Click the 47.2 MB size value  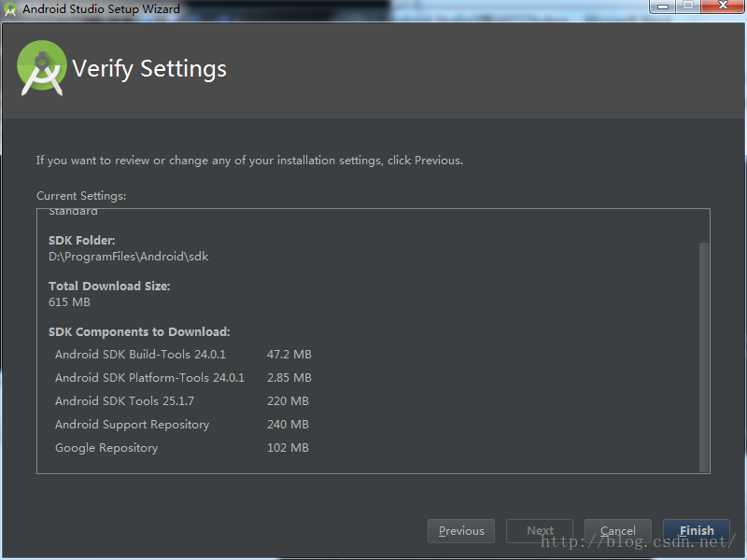point(289,355)
